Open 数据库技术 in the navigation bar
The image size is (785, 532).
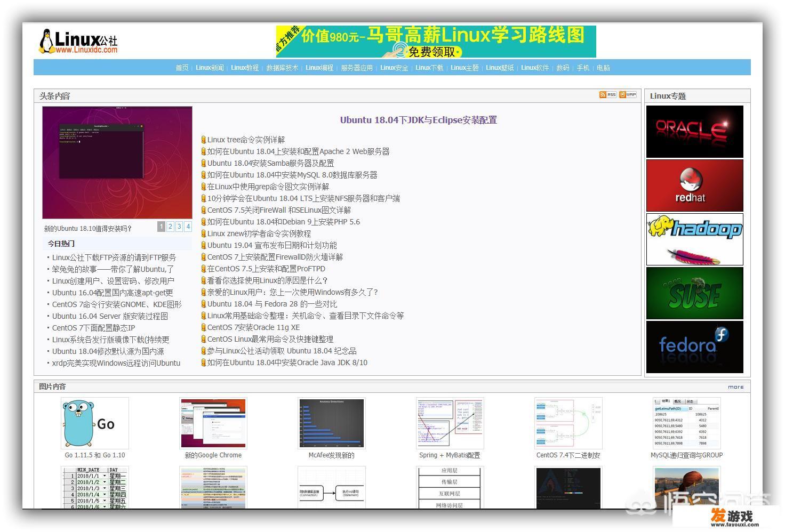pos(282,68)
